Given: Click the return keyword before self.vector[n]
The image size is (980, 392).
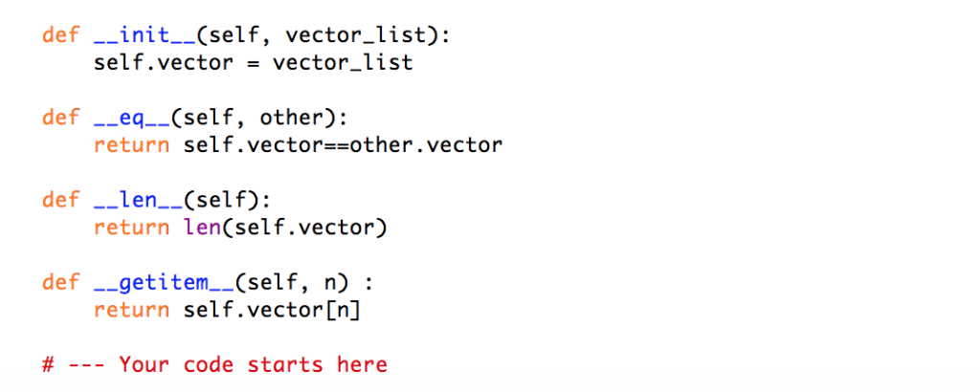Looking at the screenshot, I should tap(131, 311).
